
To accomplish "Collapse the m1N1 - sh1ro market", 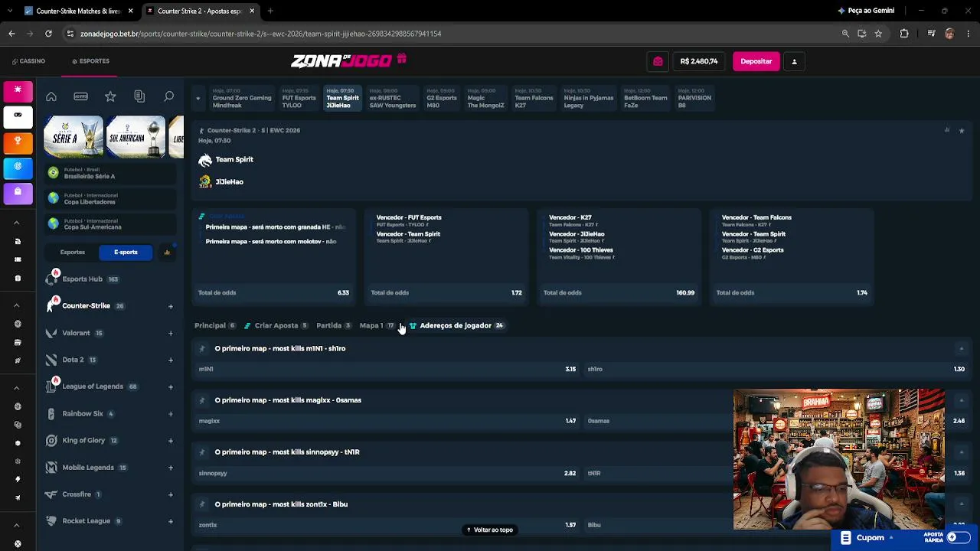I will (x=962, y=348).
